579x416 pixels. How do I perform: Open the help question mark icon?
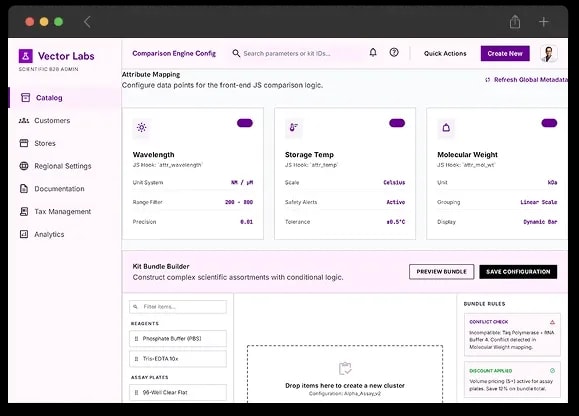(394, 53)
